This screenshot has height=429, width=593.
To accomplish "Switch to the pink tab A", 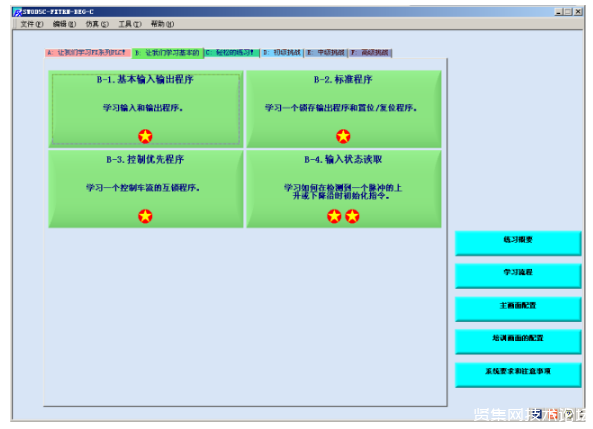I will (x=88, y=53).
